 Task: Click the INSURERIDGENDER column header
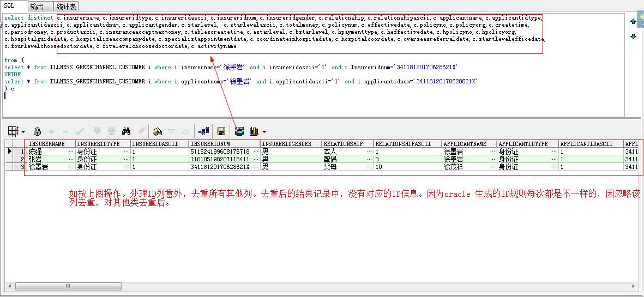(x=291, y=144)
